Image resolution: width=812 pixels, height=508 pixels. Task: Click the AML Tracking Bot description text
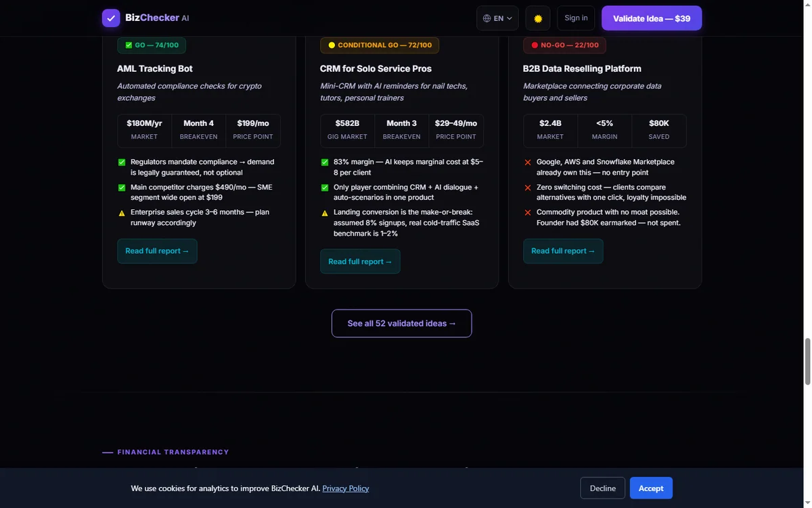click(x=189, y=92)
